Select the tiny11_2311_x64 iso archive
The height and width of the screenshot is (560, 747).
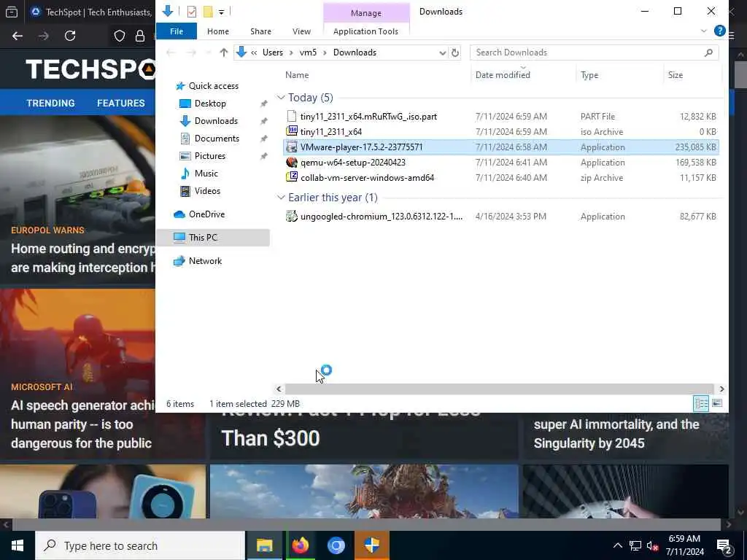tap(500, 131)
